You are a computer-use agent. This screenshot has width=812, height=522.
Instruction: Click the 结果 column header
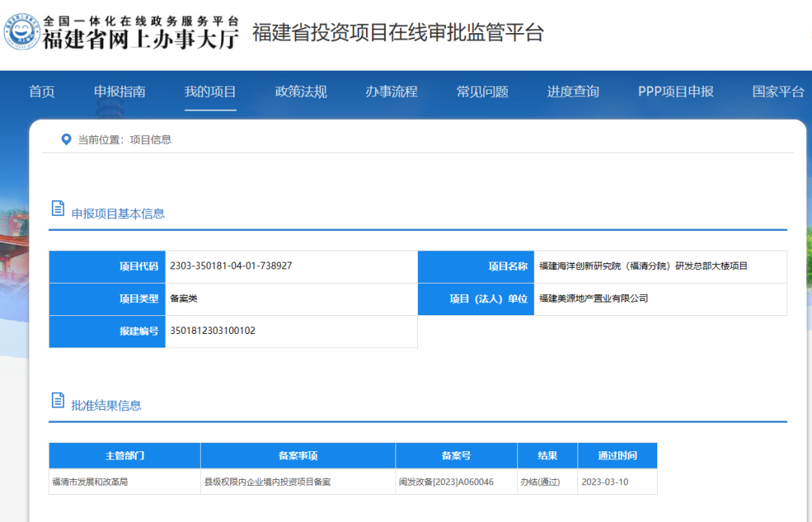click(548, 456)
